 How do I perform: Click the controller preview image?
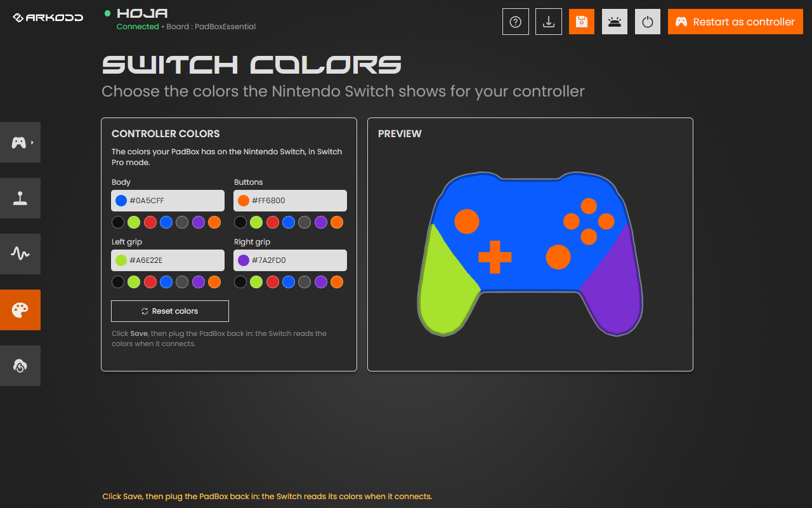tap(530, 254)
